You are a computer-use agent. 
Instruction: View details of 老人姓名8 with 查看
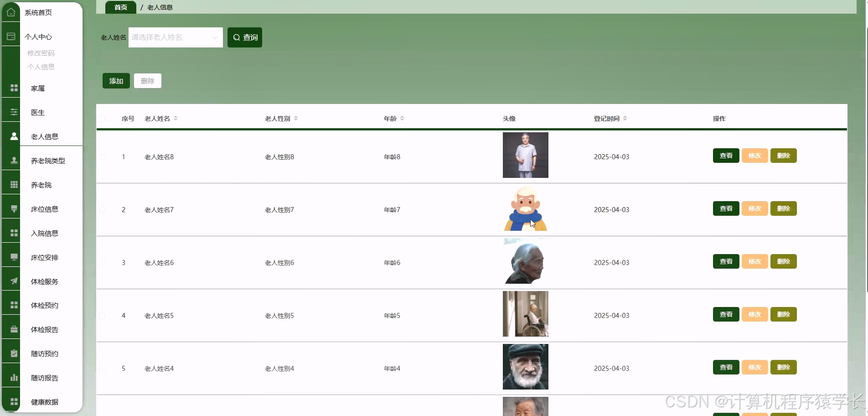coord(726,156)
